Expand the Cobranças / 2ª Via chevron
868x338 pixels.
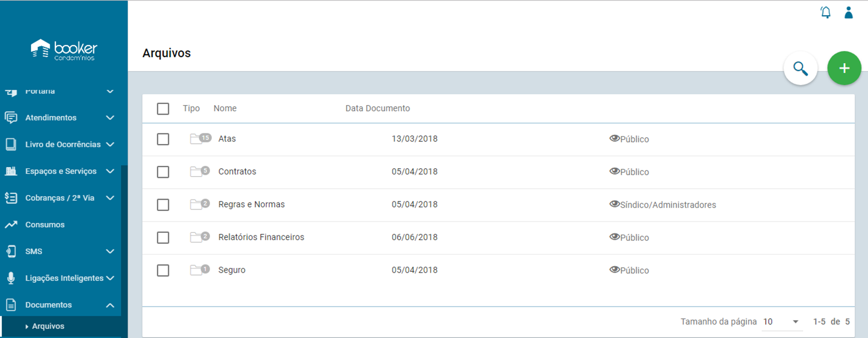[x=110, y=198]
